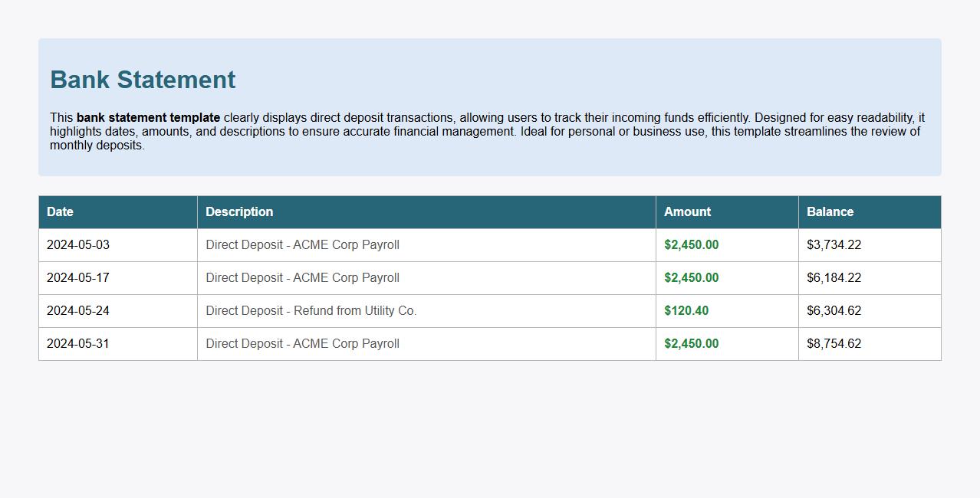980x498 pixels.
Task: Click the Bank Statement page title
Action: pos(143,79)
